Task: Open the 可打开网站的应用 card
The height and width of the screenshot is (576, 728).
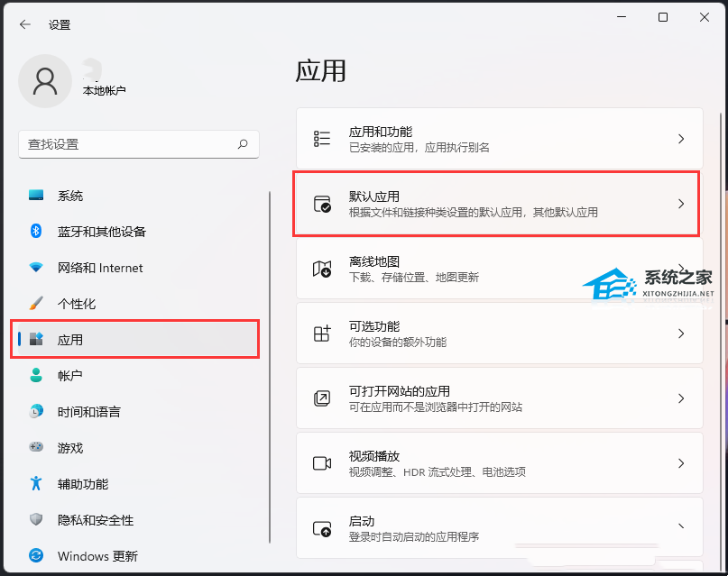Action: click(500, 398)
